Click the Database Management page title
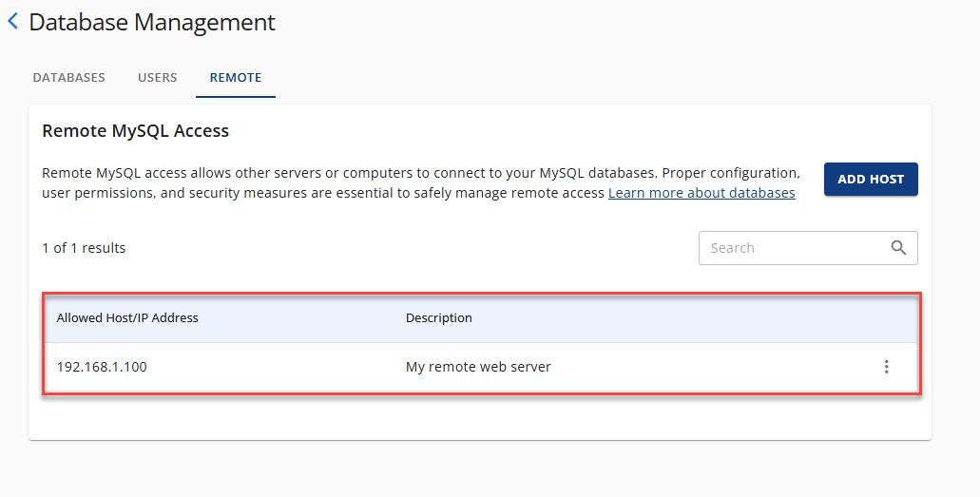Viewport: 980px width, 497px height. 152,23
